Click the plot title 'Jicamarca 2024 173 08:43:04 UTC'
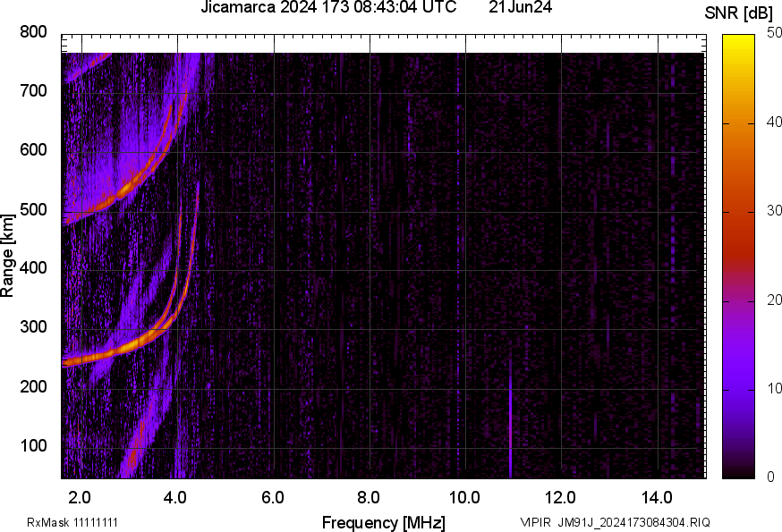Image resolution: width=782 pixels, height=532 pixels. [328, 7]
